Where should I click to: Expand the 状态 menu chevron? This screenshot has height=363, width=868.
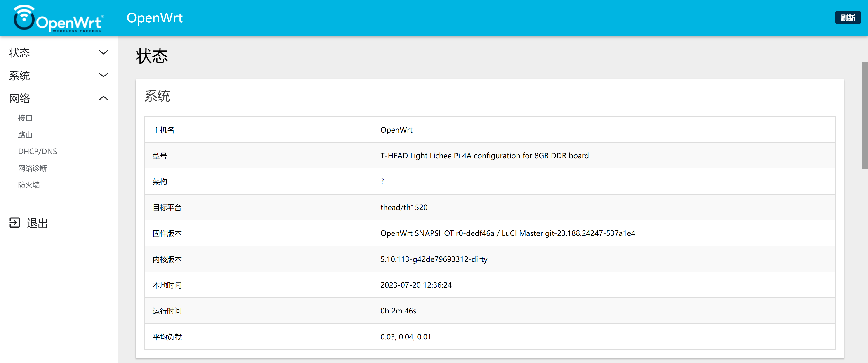[x=104, y=52]
